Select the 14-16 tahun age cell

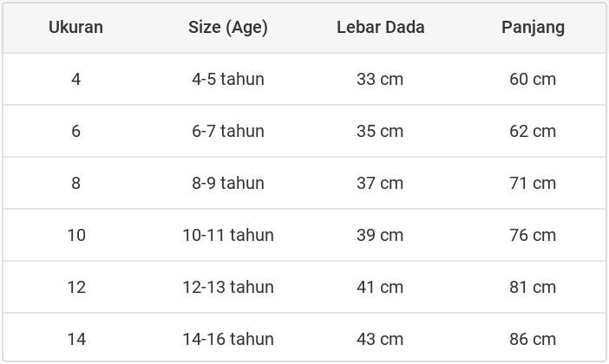(x=228, y=339)
